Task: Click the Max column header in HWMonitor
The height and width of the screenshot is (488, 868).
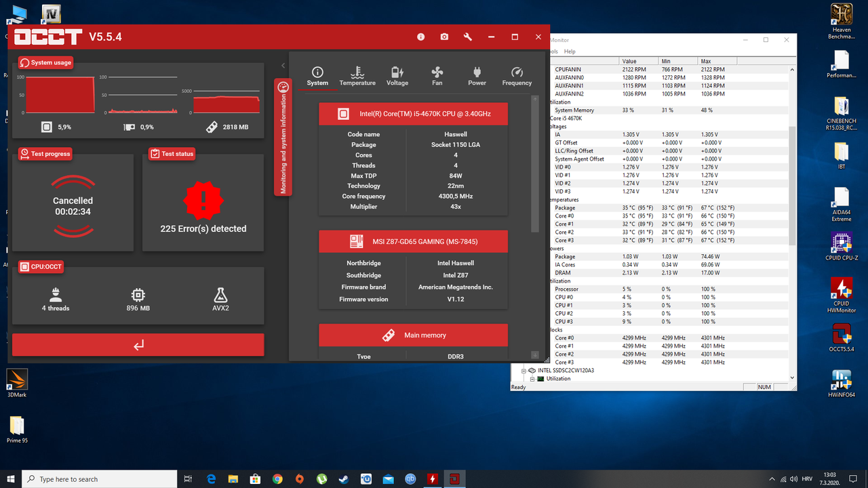Action: tap(719, 61)
